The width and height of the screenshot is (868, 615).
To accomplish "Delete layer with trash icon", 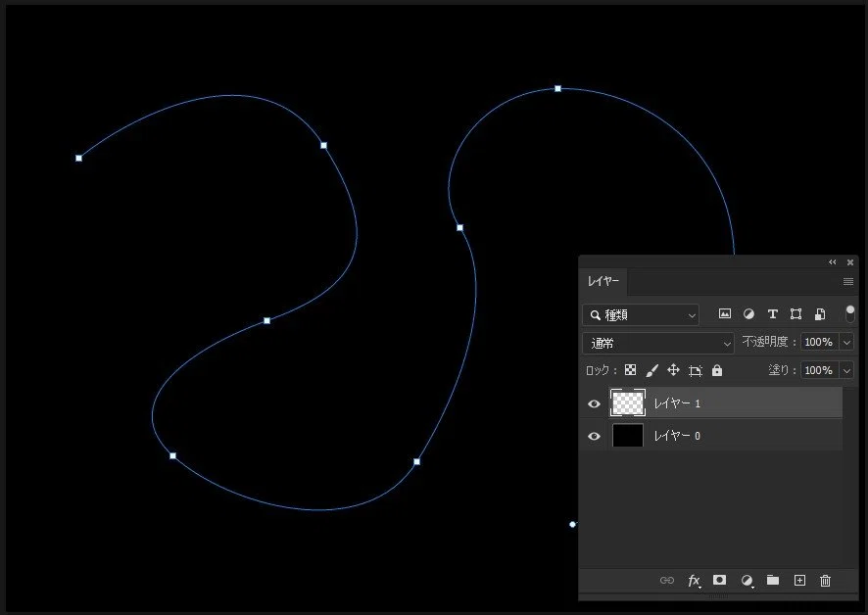I will [825, 580].
